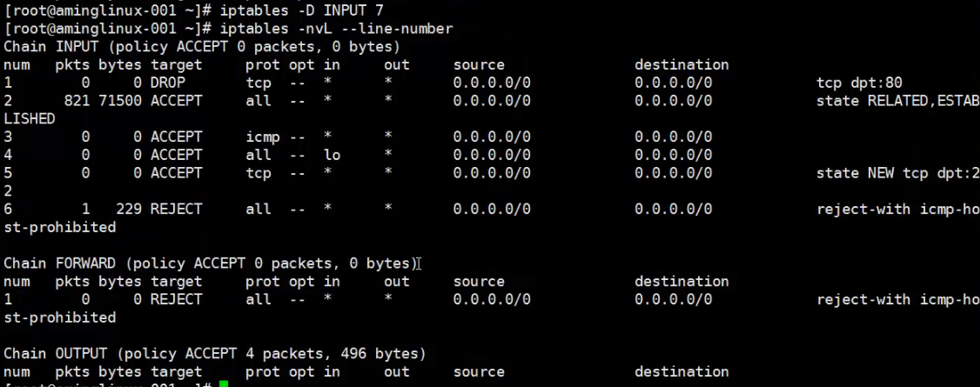This screenshot has width=980, height=387.
Task: Click the 'iptables -D INPUT 7' command text
Action: (x=302, y=10)
